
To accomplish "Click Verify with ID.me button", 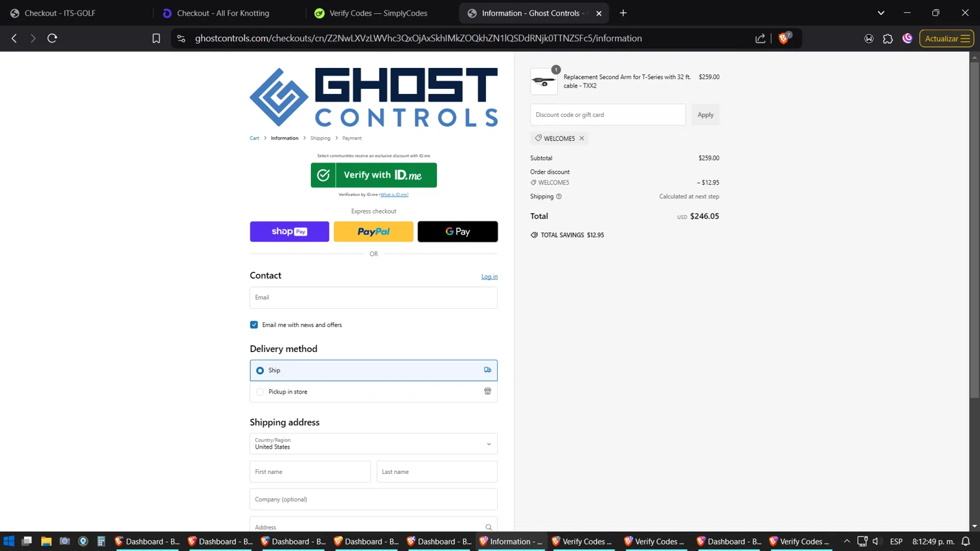I will coord(374,175).
